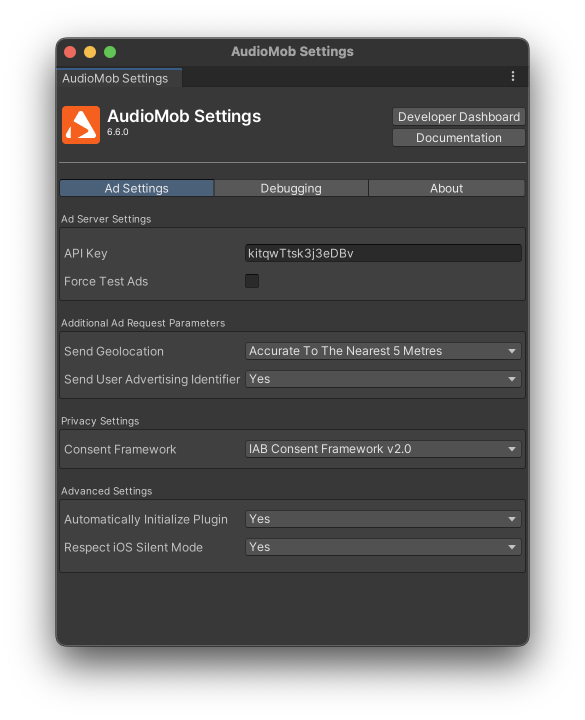Screen dimensions: 585x720
Task: Open the three-dot window options menu
Action: tap(512, 76)
